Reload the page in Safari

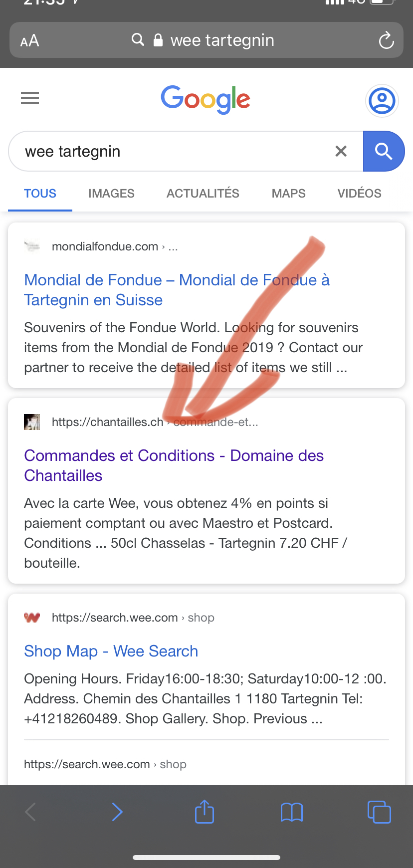point(386,40)
